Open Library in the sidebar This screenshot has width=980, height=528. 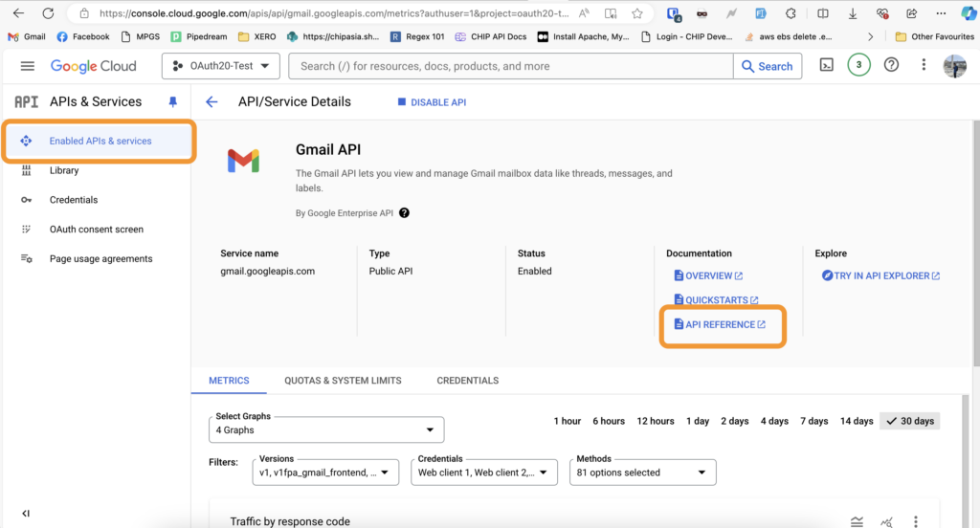click(64, 170)
